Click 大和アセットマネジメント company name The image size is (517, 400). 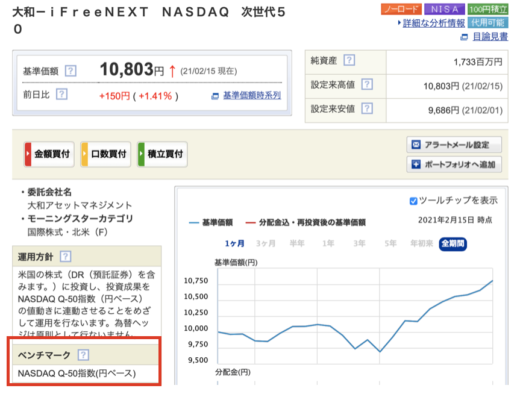[80, 205]
